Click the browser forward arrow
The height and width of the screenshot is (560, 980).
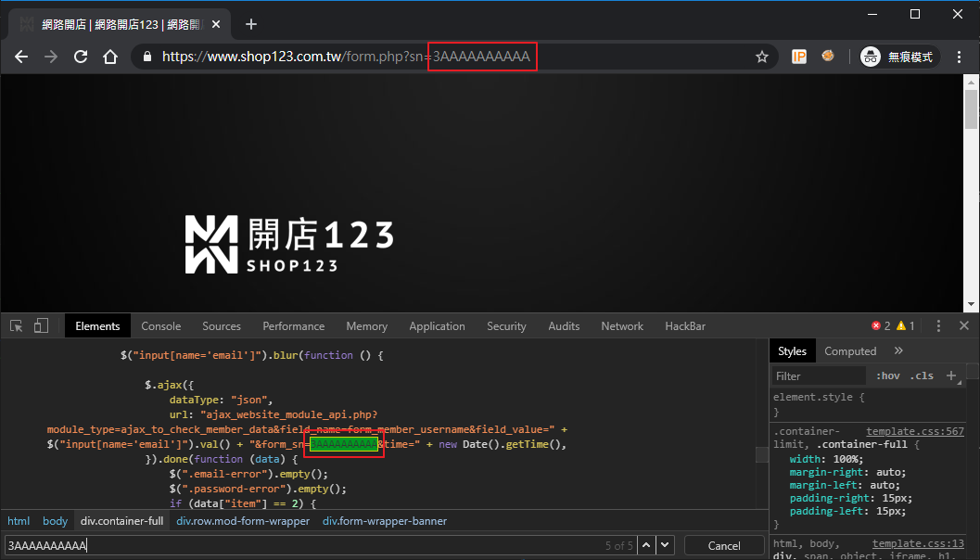tap(51, 57)
